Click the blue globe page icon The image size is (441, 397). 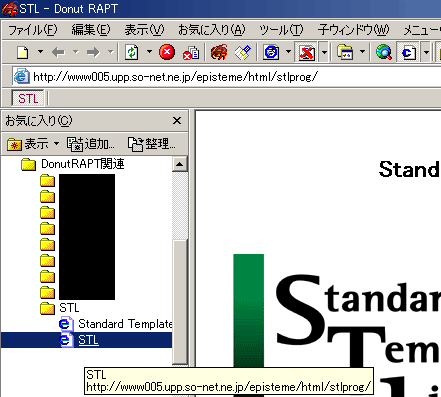click(x=271, y=52)
